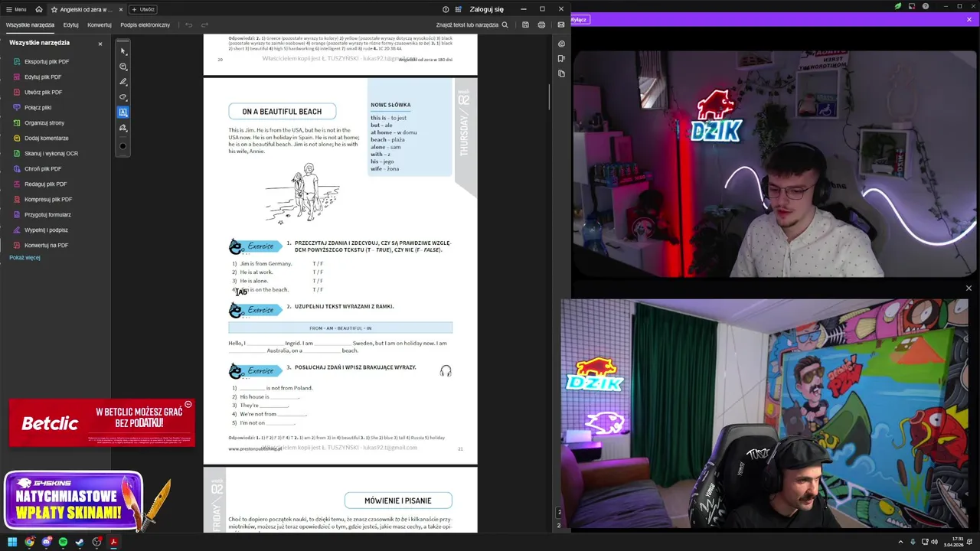Click the ON A BEAUTIFUL BEACH heading

pos(282,112)
